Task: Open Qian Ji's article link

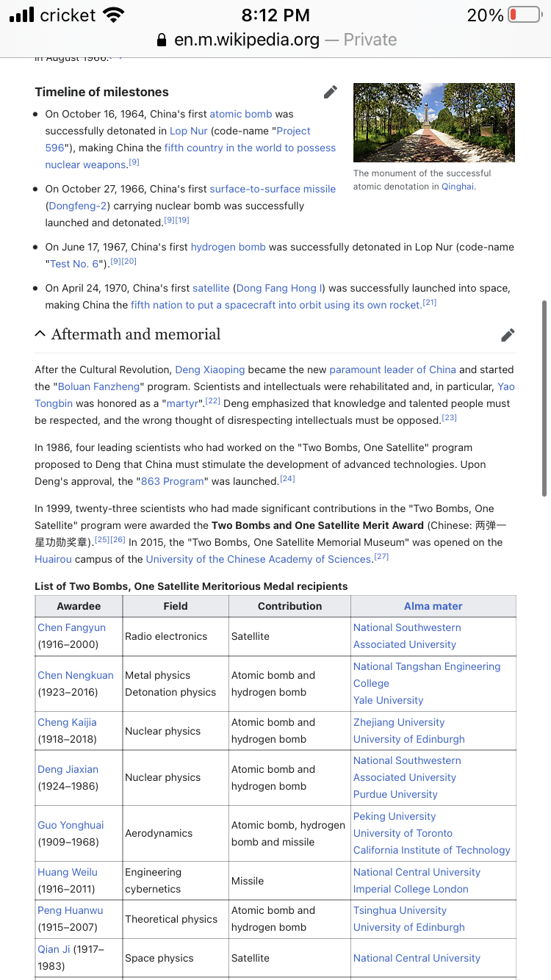Action: 54,948
